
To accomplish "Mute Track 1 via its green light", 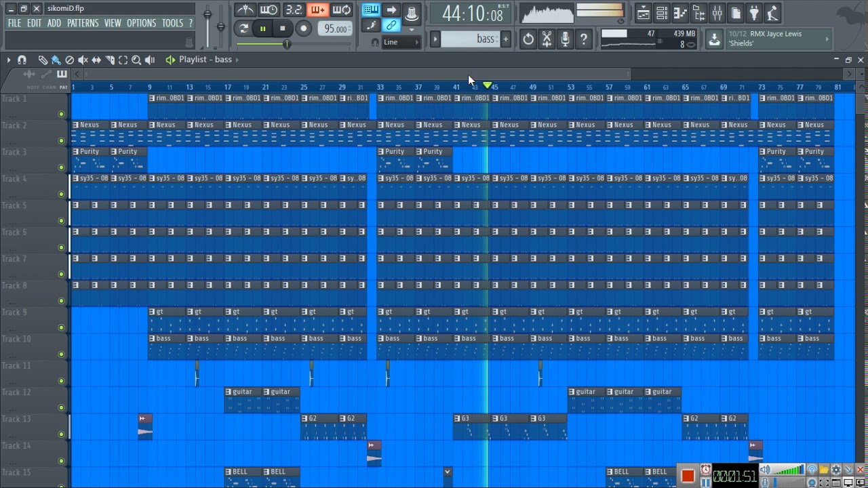I will [62, 114].
